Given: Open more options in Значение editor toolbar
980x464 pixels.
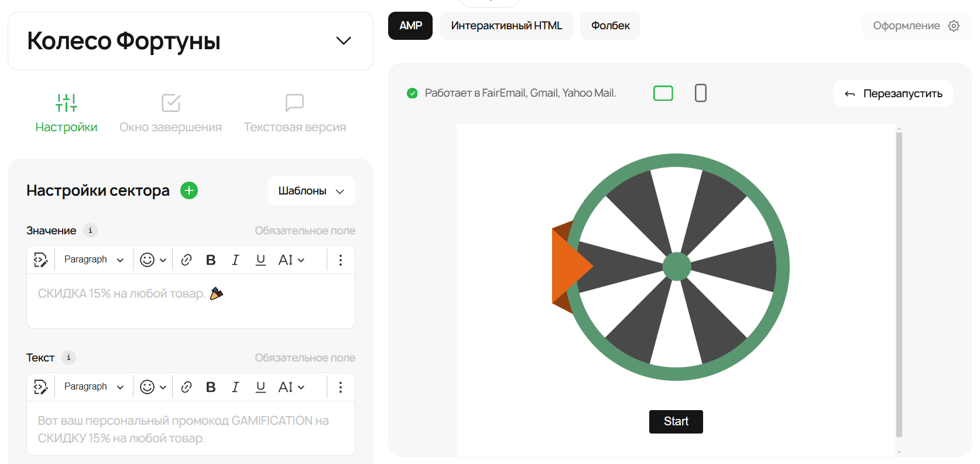Looking at the screenshot, I should 340,260.
